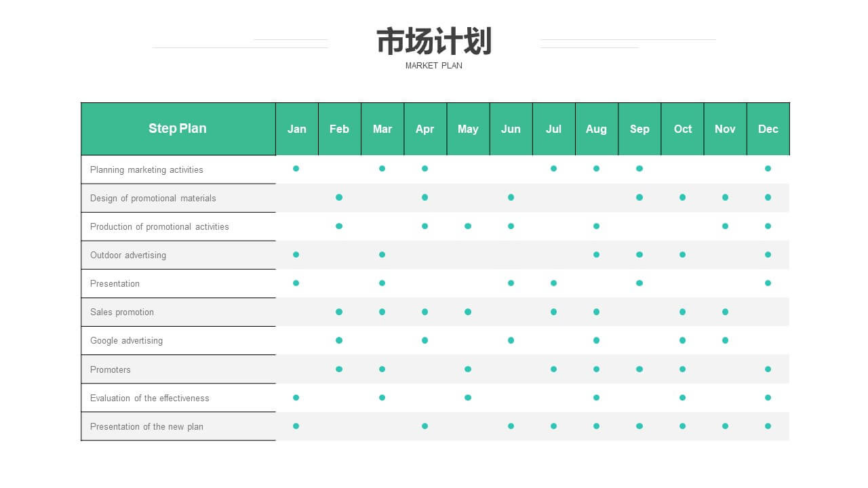Click Presentation of the new plan label
The image size is (868, 488).
point(146,426)
